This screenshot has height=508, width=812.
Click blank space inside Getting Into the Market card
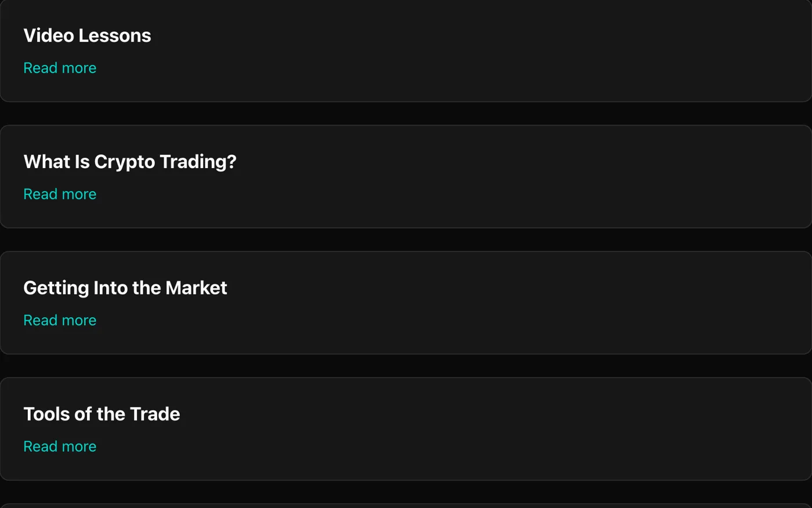(x=464, y=303)
